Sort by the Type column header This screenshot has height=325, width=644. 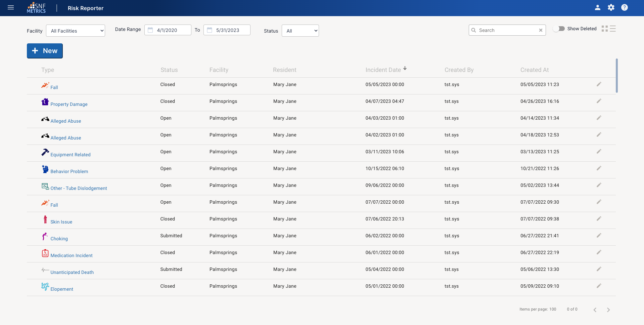point(48,70)
